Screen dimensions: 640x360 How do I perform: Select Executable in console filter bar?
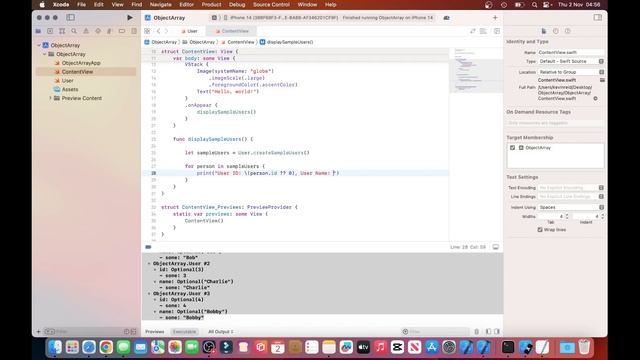click(184, 331)
